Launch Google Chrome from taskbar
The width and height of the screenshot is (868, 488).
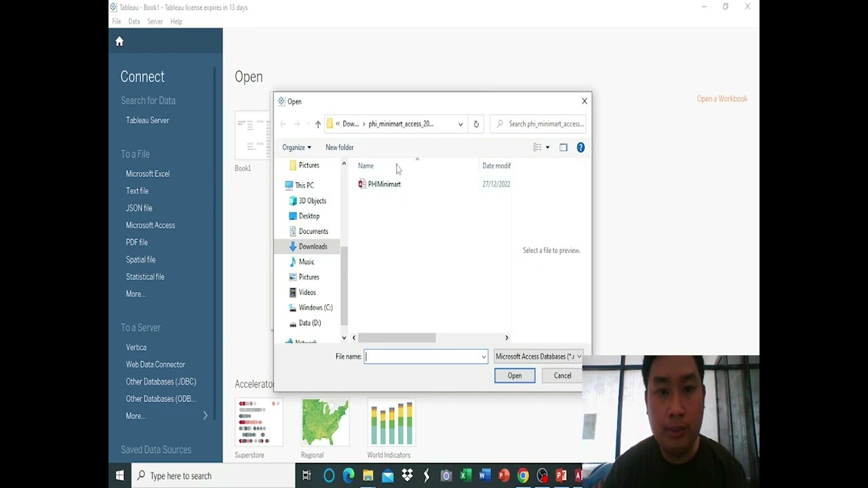(x=523, y=476)
